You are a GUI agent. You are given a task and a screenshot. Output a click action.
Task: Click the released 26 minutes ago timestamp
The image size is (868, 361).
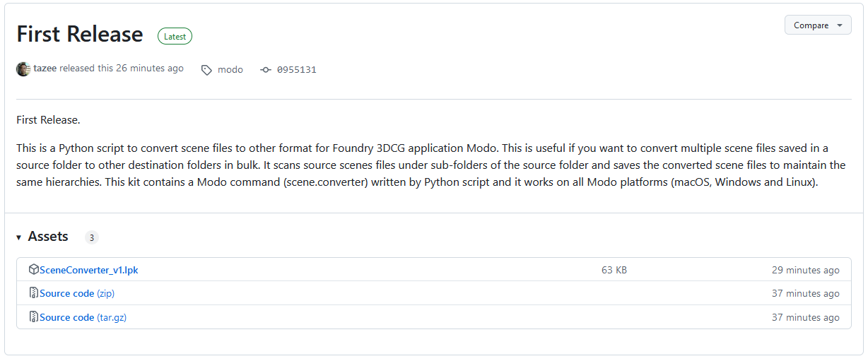coord(150,69)
